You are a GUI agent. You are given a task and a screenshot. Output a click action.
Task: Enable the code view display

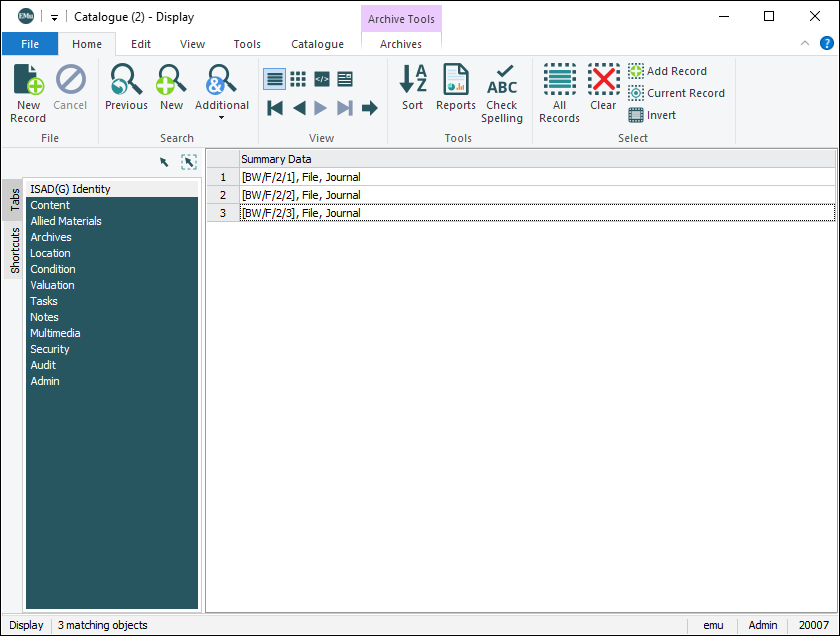click(322, 78)
